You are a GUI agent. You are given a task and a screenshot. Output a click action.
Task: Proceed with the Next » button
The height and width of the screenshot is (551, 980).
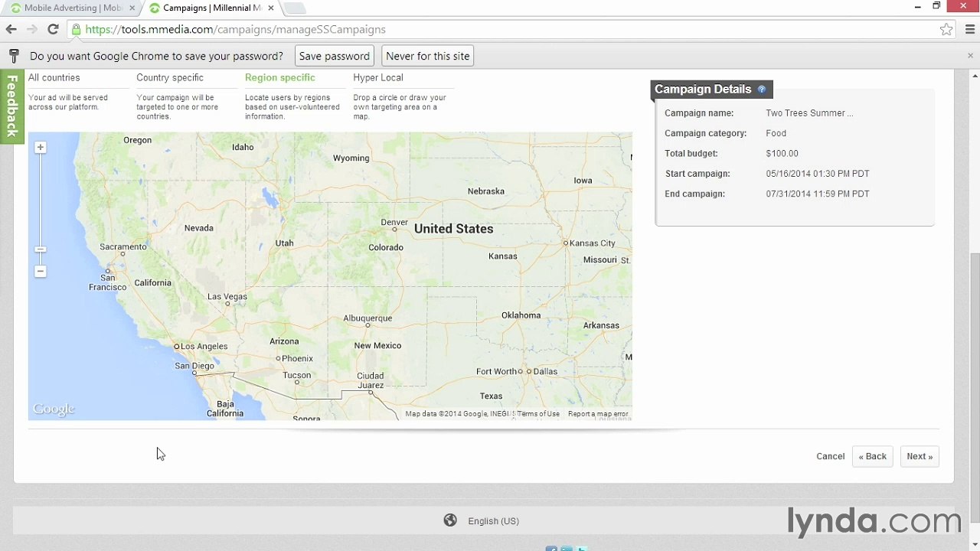(920, 456)
